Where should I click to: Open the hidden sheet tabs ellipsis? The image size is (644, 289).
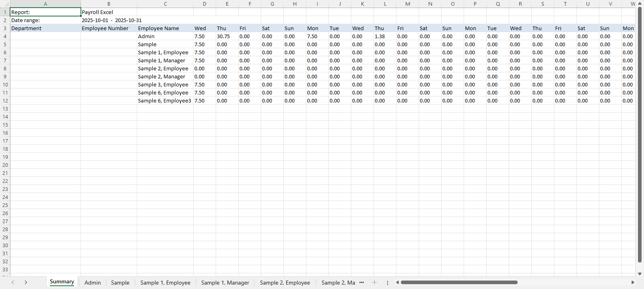coord(361,283)
